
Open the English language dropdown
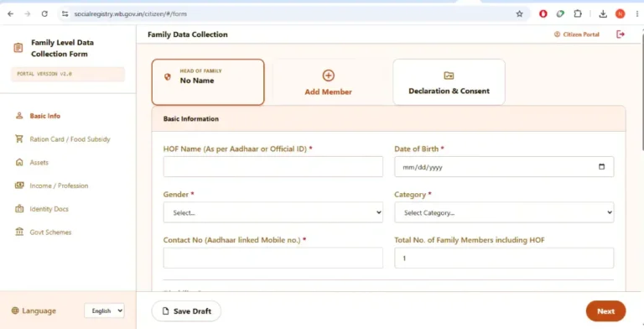point(105,311)
